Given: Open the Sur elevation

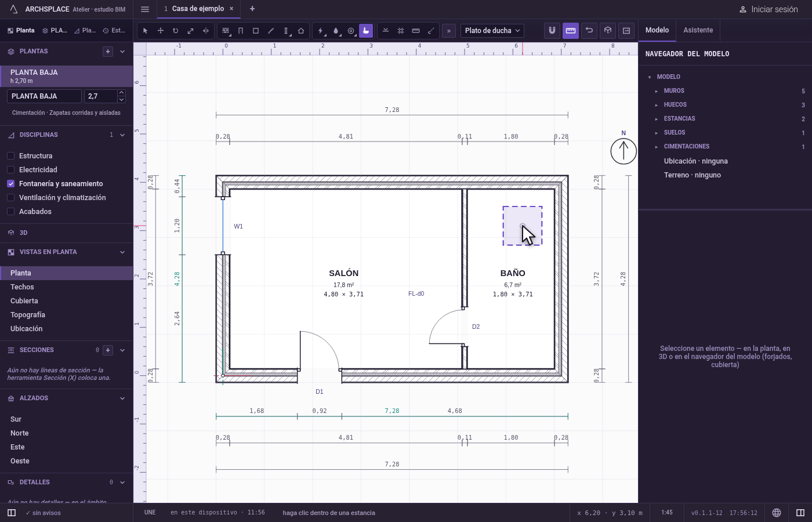Looking at the screenshot, I should tap(67, 419).
